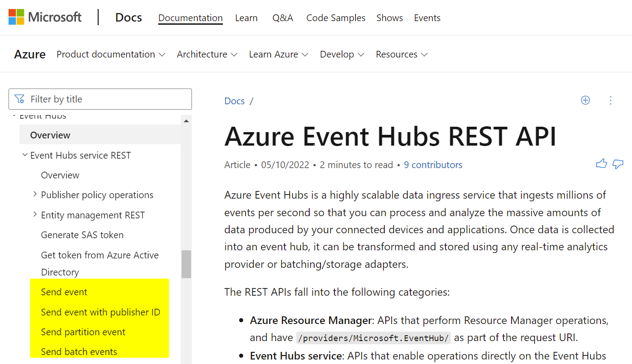Viewport: 632px width, 364px height.
Task: Click the sidebar scrollbar thumb
Action: pos(186,264)
